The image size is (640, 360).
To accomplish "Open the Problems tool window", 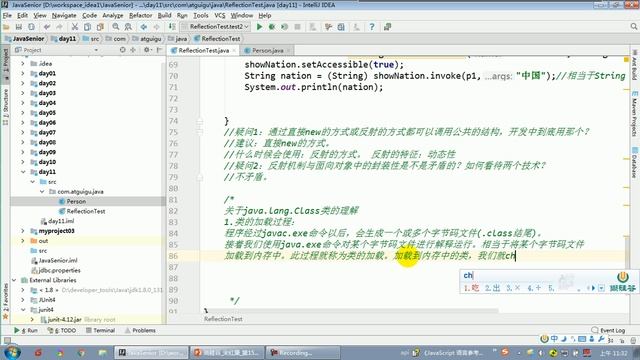I will click(140, 330).
